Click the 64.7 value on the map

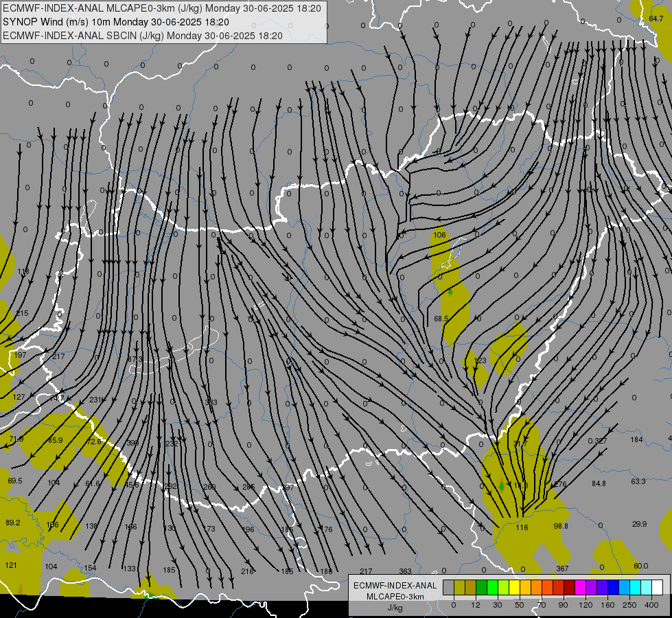coord(656,19)
